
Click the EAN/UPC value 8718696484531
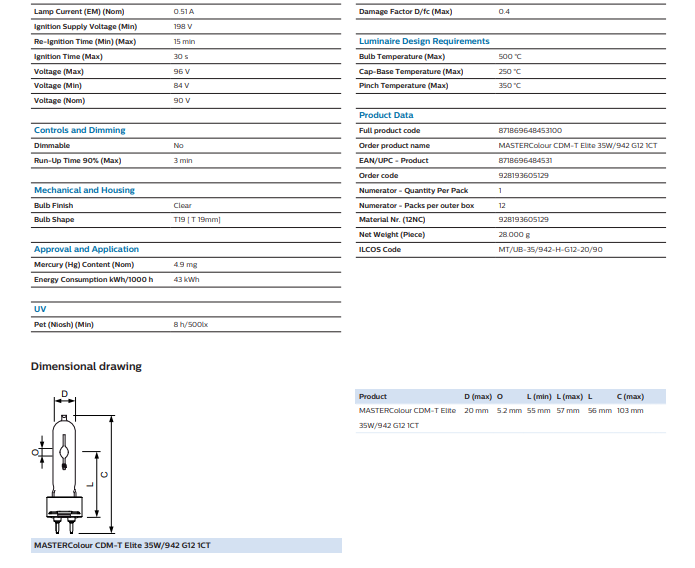pos(524,160)
